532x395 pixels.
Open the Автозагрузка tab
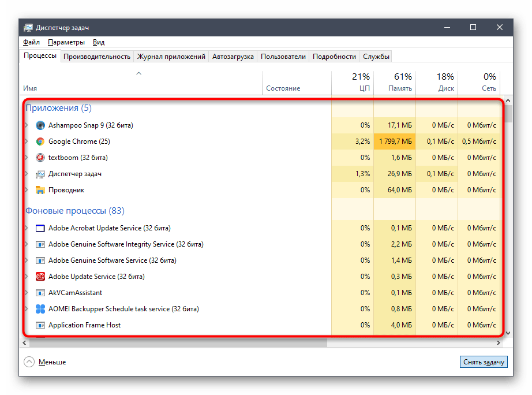[233, 57]
